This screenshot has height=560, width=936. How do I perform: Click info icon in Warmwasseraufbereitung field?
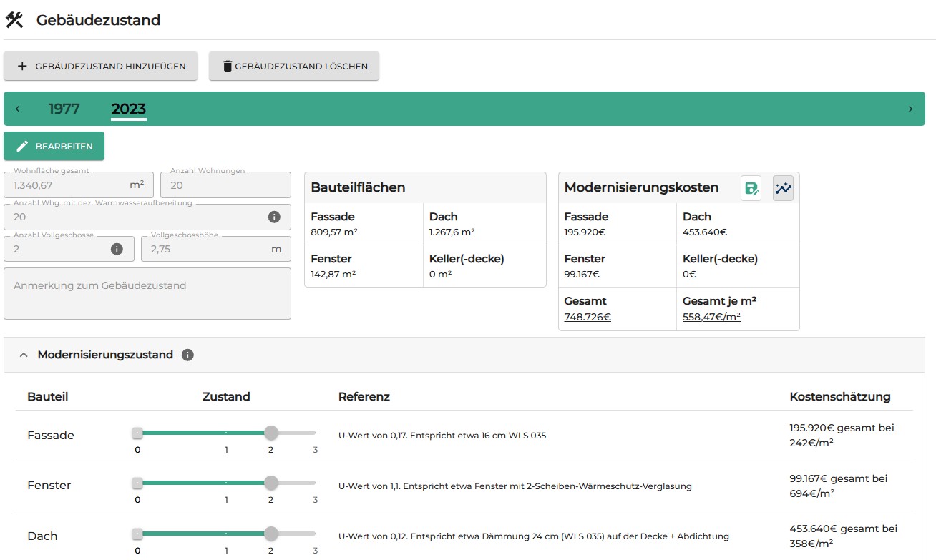click(274, 217)
